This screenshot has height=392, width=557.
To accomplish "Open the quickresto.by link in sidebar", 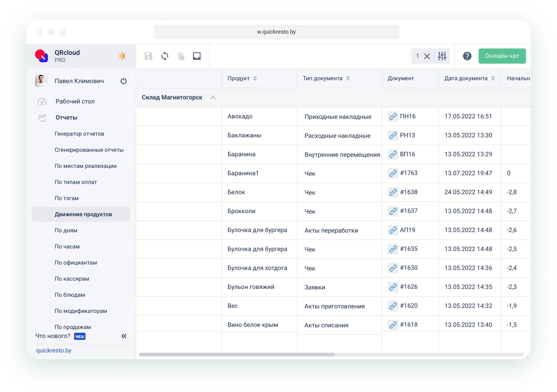I will 54,350.
